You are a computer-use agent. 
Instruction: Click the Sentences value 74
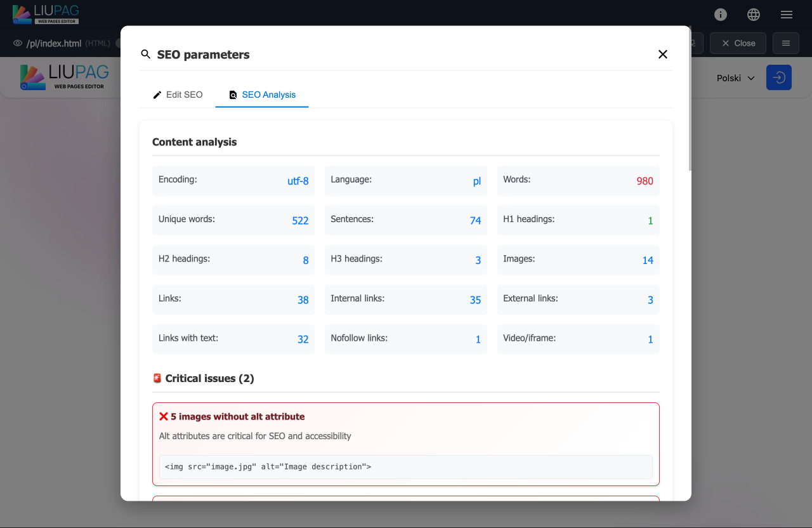475,220
